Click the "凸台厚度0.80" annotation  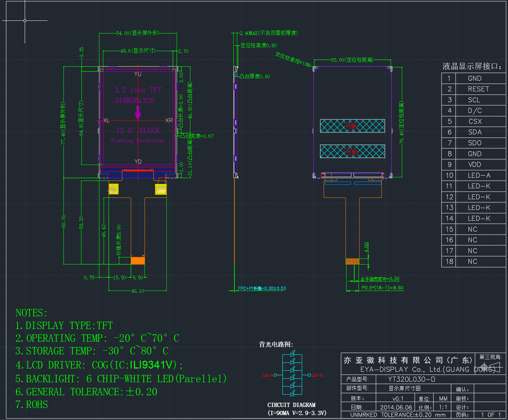(x=255, y=76)
